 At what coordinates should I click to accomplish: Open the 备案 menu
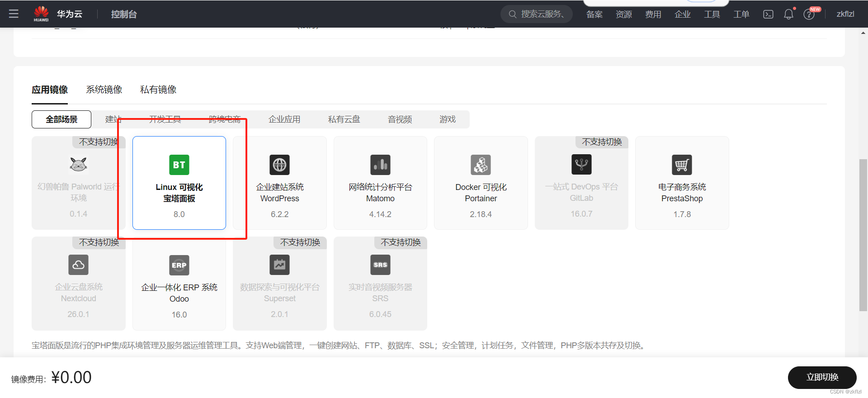[x=594, y=14]
